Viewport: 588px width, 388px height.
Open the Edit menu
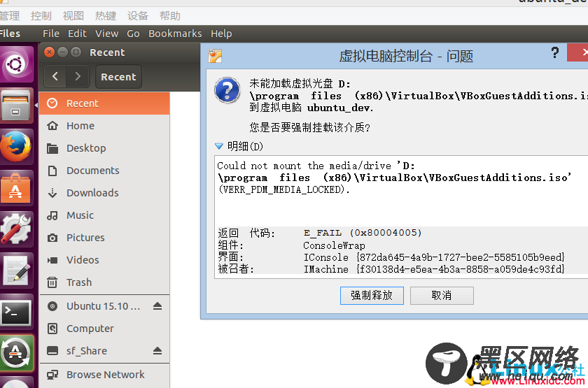click(77, 34)
